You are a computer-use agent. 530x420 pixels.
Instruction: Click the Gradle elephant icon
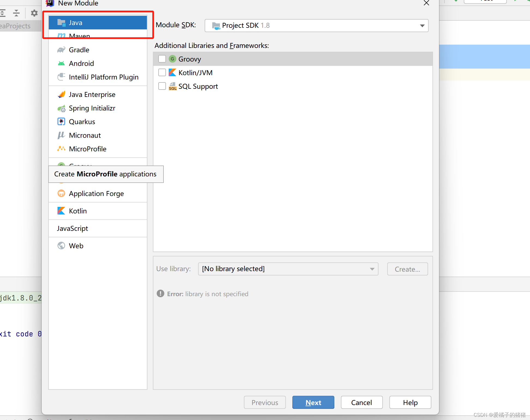(x=61, y=50)
